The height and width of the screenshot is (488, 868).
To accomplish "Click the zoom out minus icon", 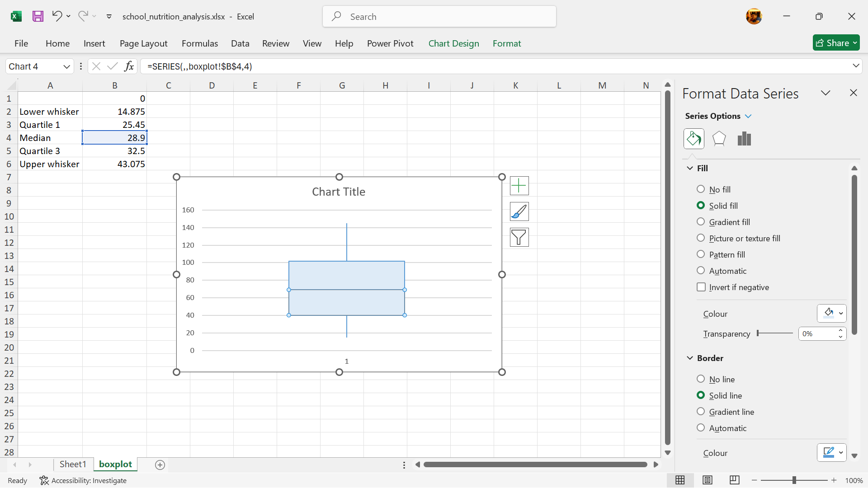I will 754,480.
